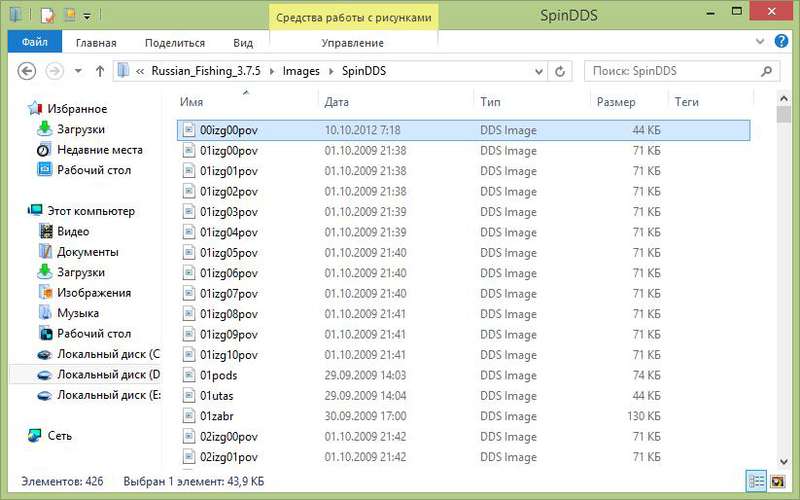Open Избранное in navigation pane
The height and width of the screenshot is (500, 800).
(x=77, y=109)
